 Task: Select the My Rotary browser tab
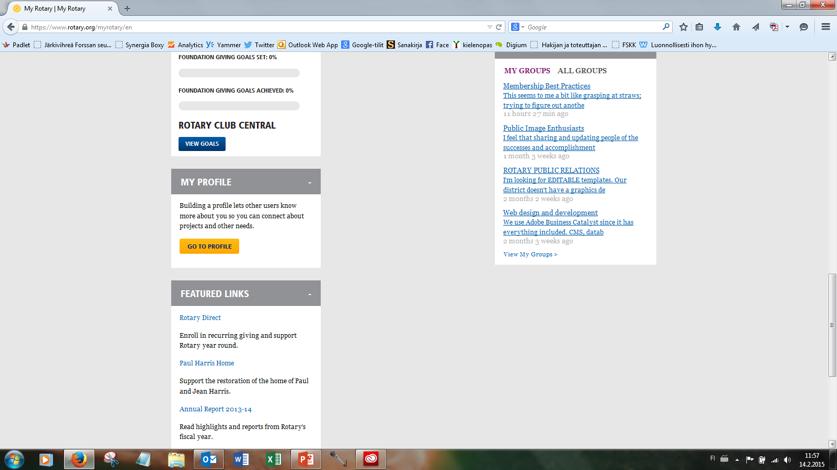coord(60,9)
